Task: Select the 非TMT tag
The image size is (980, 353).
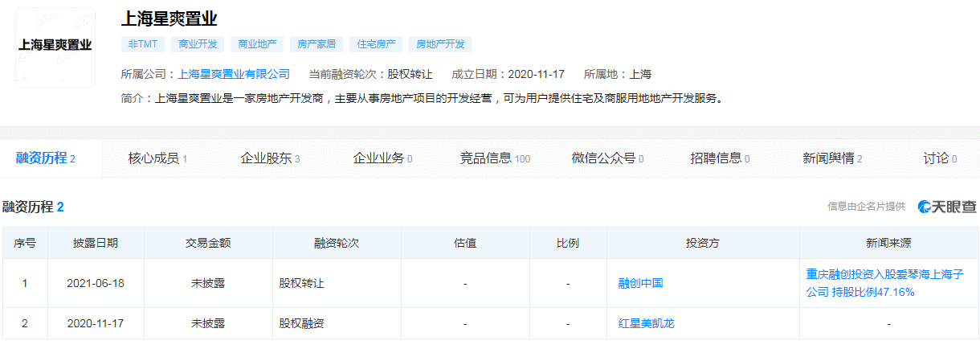Action: [x=143, y=44]
